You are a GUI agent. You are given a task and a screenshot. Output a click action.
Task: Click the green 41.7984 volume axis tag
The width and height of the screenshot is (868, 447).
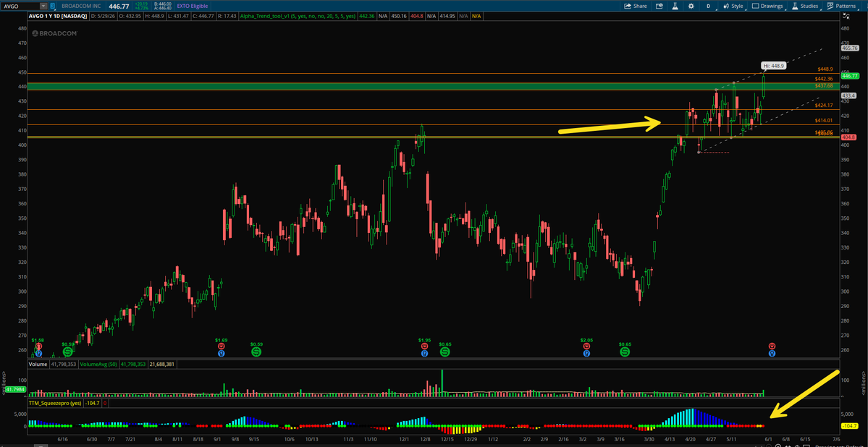(x=15, y=390)
